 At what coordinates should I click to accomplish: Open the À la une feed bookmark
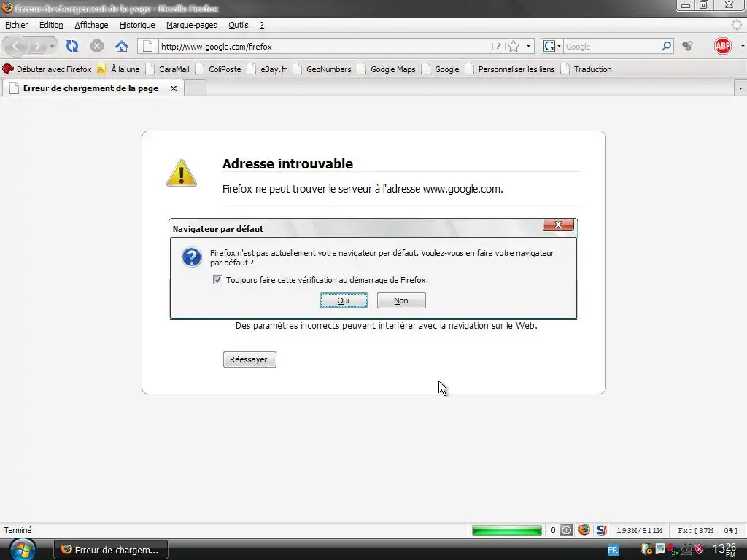[x=119, y=69]
